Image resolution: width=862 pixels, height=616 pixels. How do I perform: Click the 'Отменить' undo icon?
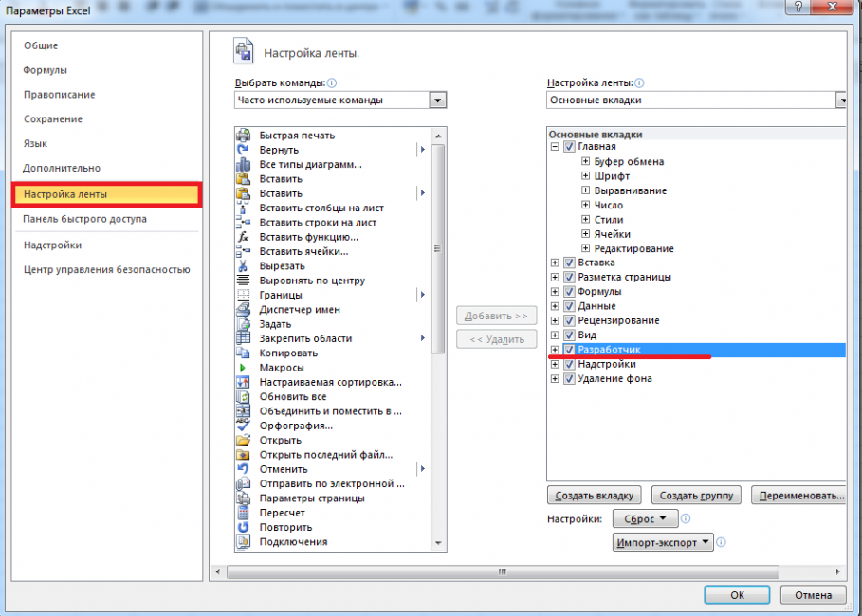pyautogui.click(x=243, y=469)
